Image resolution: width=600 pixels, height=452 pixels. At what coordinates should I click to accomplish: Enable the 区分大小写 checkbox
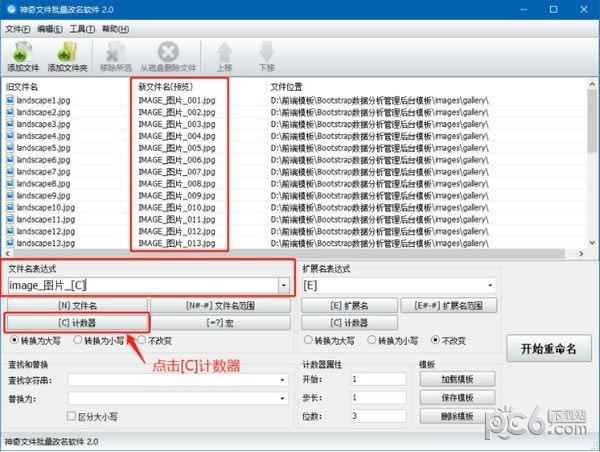point(71,416)
